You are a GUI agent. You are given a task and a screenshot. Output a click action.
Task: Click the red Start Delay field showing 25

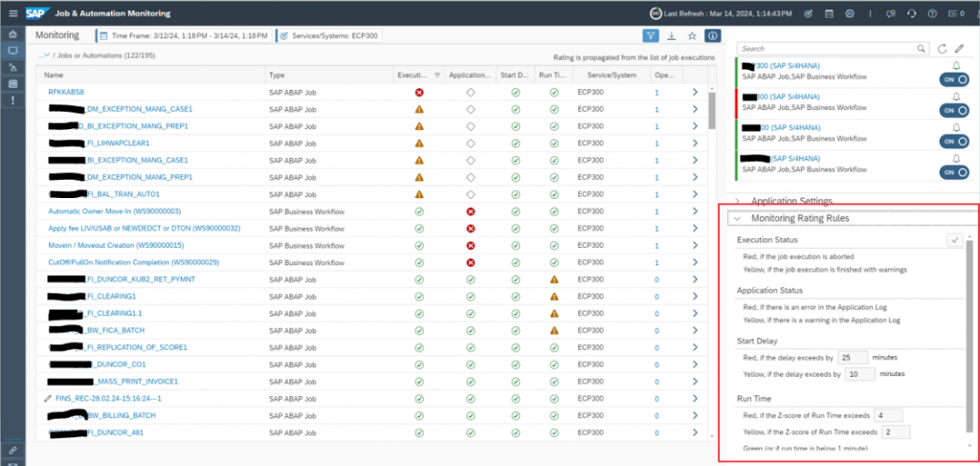click(x=853, y=357)
